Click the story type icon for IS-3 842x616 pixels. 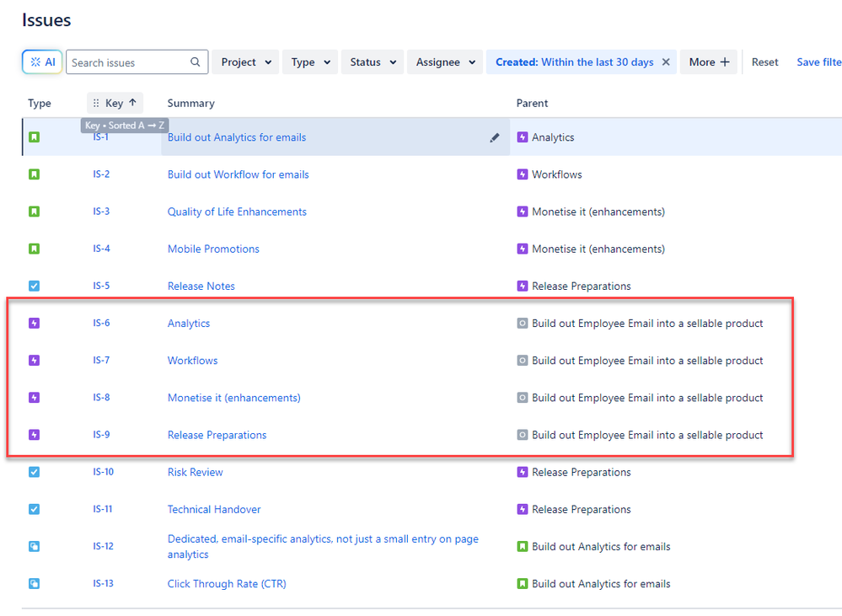click(x=34, y=212)
